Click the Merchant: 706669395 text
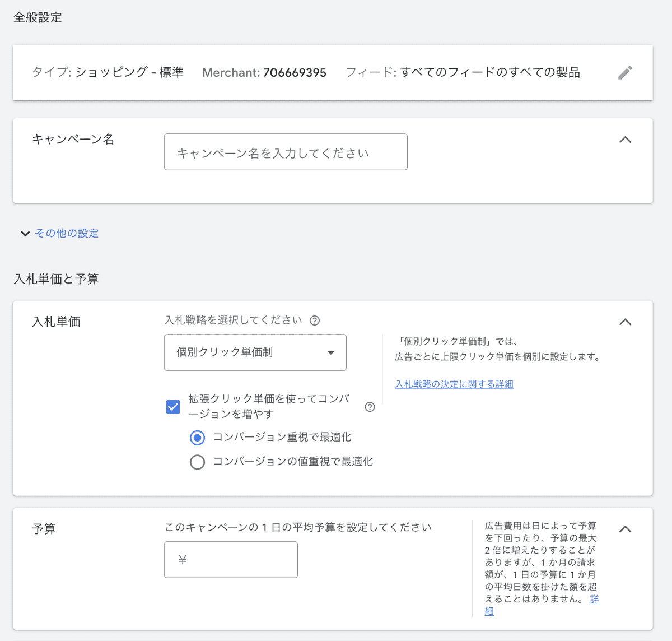 [264, 73]
